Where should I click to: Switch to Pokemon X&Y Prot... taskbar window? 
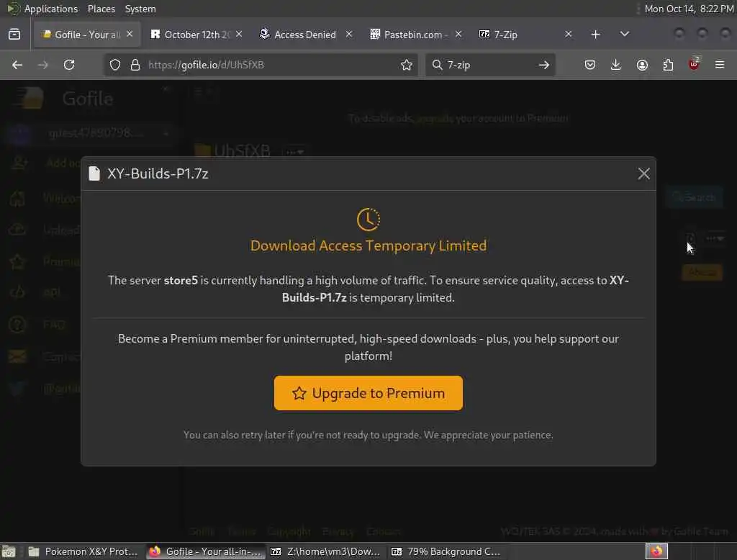[83, 551]
